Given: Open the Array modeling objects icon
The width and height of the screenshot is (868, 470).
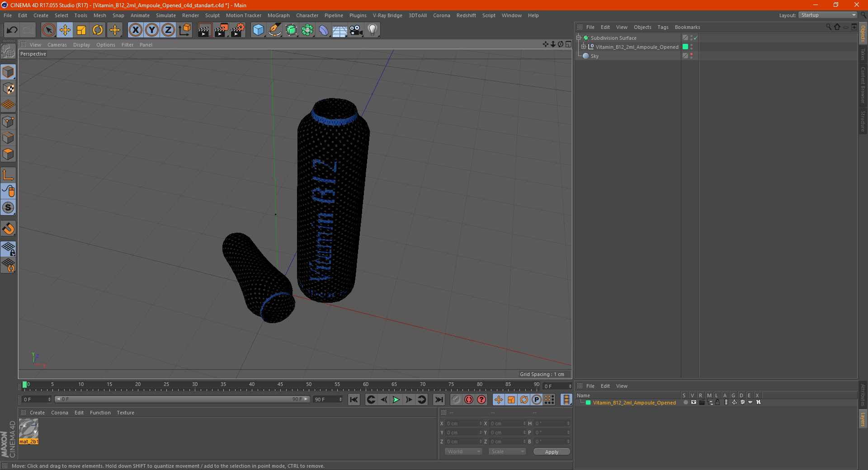Looking at the screenshot, I should tap(307, 30).
